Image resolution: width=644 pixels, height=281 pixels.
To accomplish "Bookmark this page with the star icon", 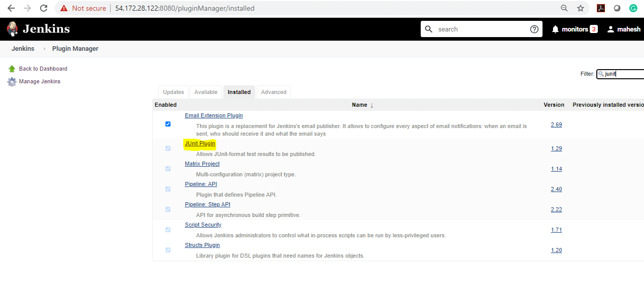I will (x=581, y=8).
